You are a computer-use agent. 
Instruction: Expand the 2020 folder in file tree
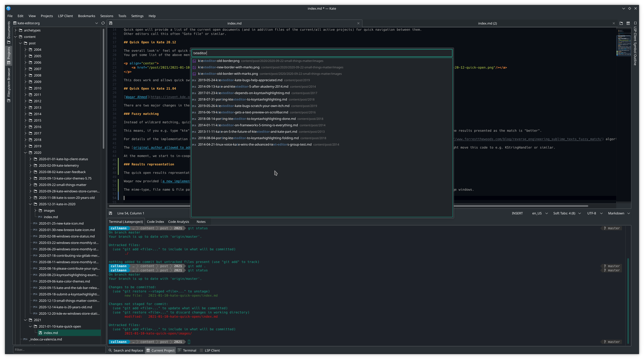click(25, 152)
